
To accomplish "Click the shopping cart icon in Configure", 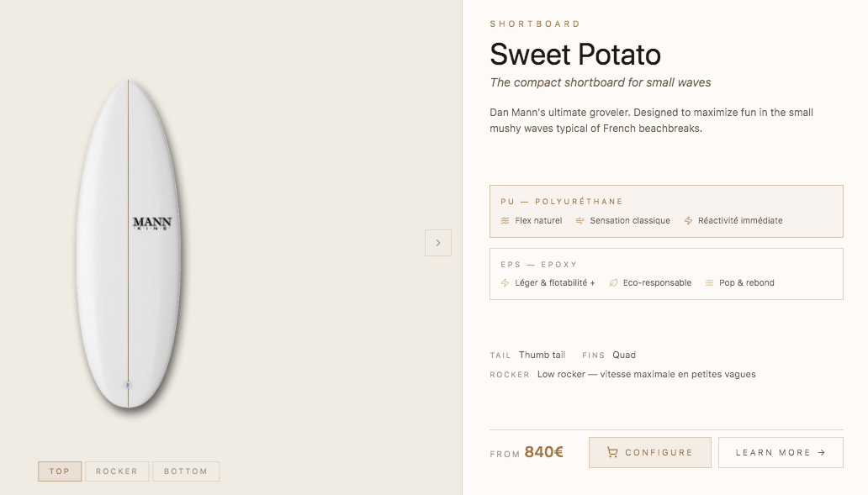I will tap(612, 452).
